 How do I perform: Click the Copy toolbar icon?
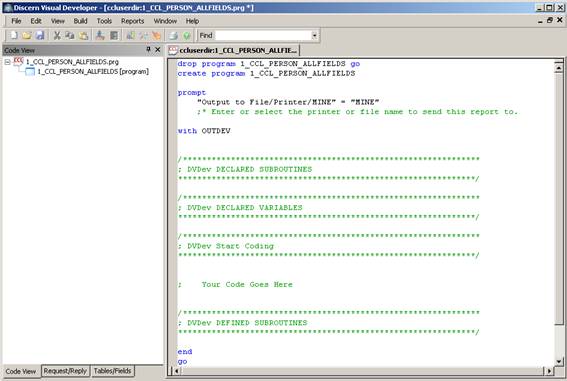pos(70,35)
